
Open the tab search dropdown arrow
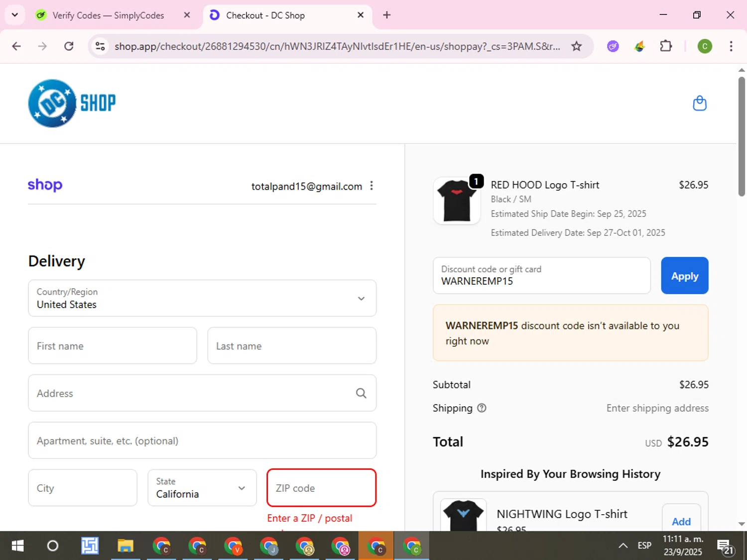click(x=15, y=15)
